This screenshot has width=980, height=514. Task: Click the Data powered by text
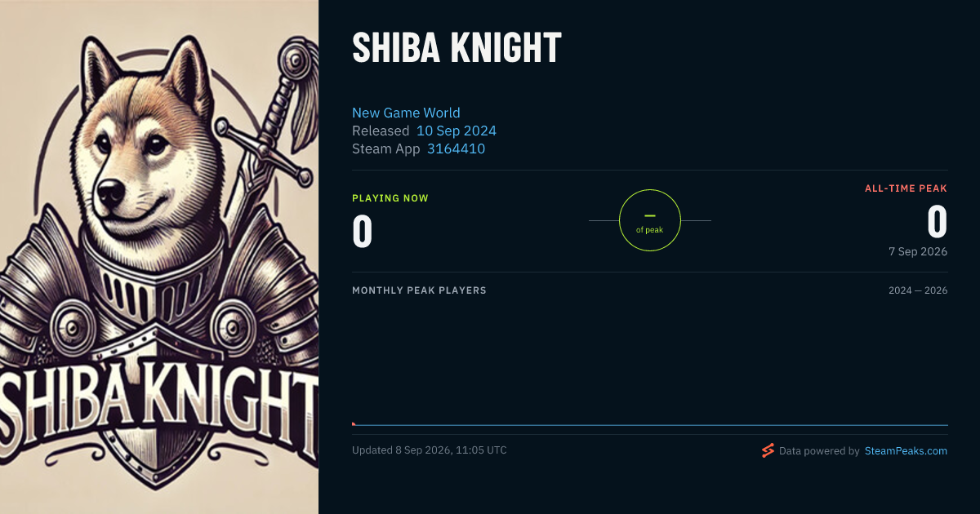[819, 450]
